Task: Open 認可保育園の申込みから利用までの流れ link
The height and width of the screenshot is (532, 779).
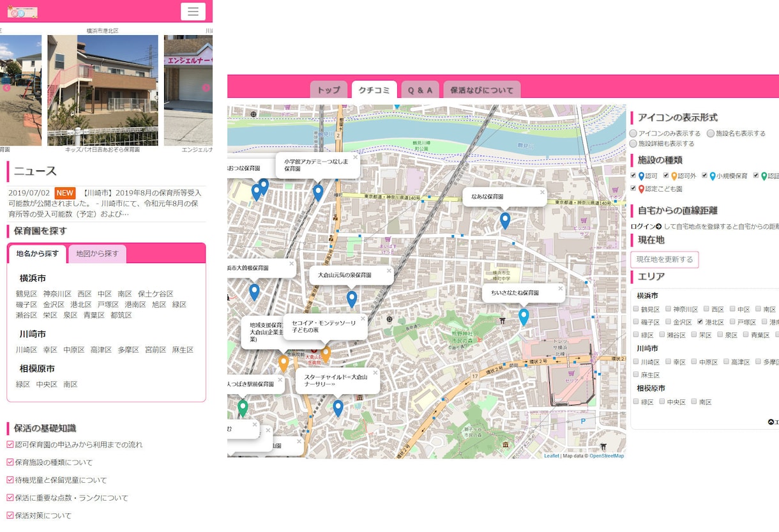Action: click(x=79, y=445)
